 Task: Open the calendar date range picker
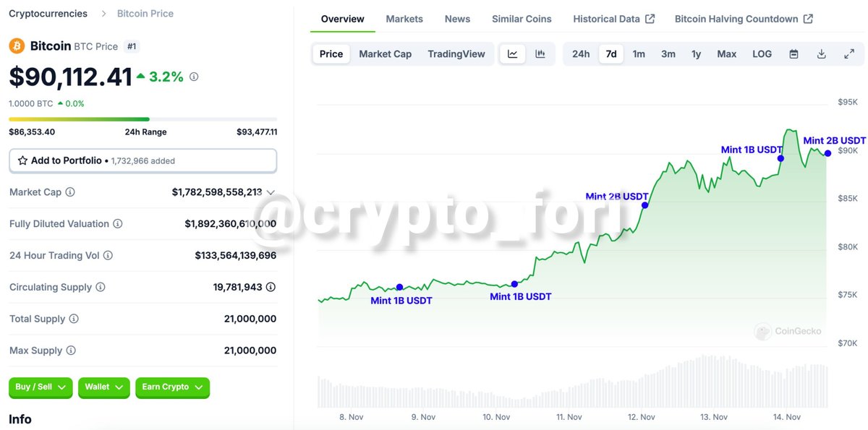[793, 54]
